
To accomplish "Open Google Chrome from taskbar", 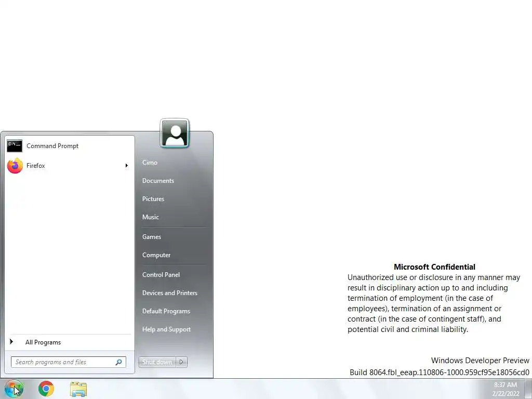I will (46, 389).
